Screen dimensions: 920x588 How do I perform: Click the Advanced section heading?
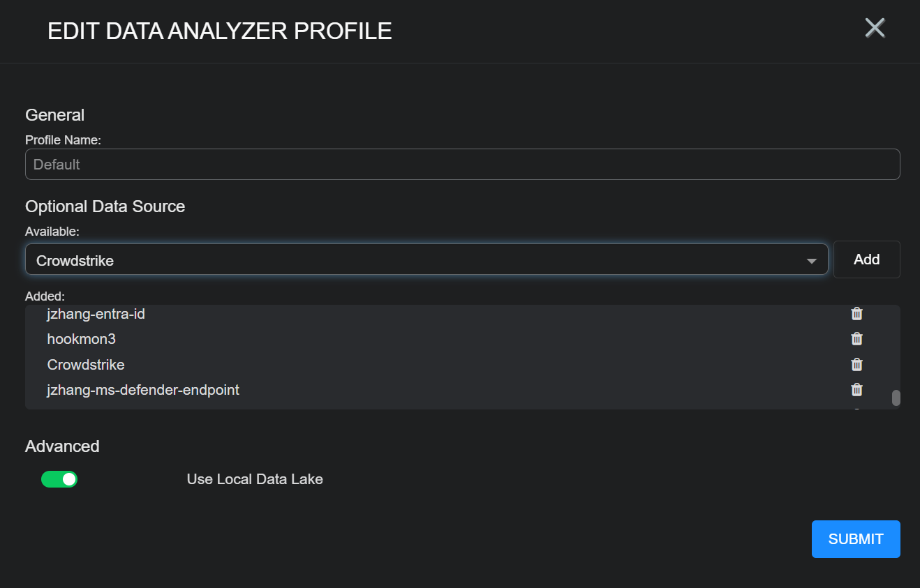click(x=62, y=446)
